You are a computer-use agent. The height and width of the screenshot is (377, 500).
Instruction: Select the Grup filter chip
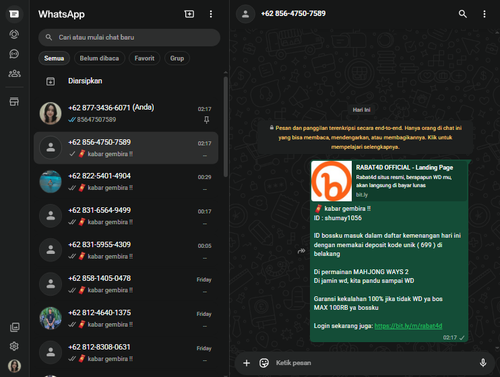(177, 58)
